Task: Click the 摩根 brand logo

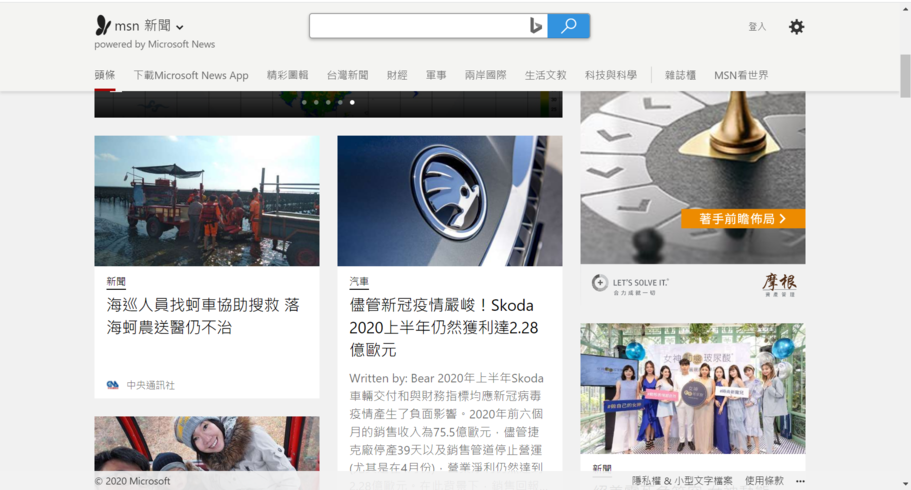Action: point(780,284)
